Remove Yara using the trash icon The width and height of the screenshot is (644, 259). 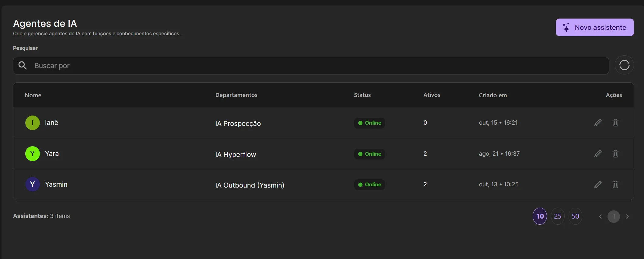click(615, 154)
